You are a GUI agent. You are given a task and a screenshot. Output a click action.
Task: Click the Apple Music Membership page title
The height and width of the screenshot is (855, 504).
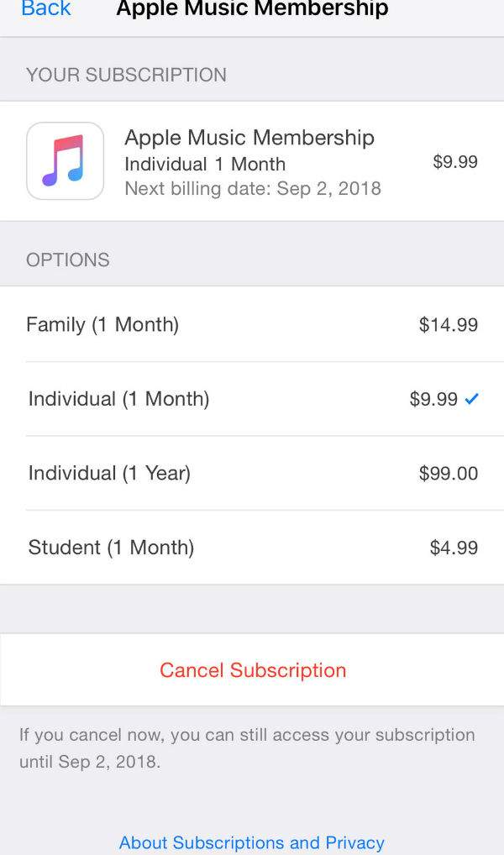point(252,9)
